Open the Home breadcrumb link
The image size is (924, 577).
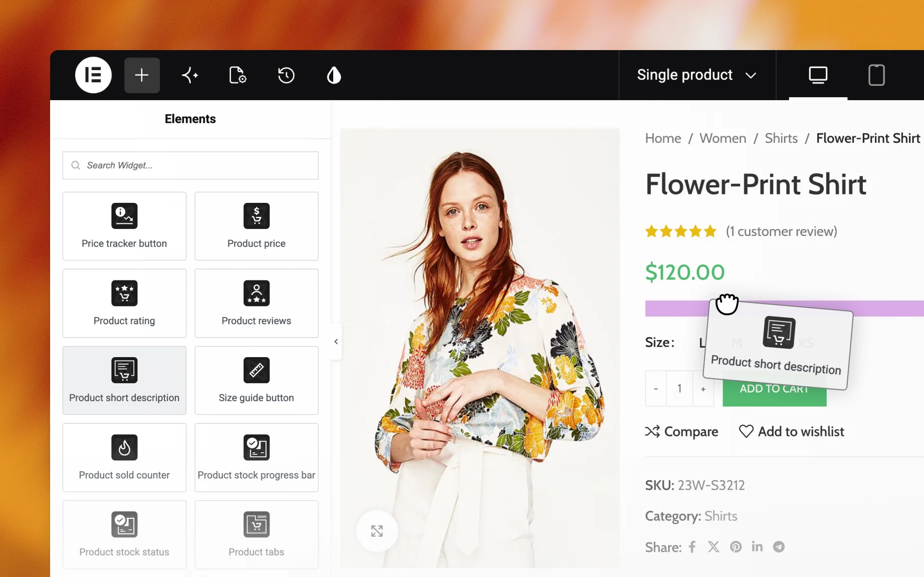click(x=663, y=138)
